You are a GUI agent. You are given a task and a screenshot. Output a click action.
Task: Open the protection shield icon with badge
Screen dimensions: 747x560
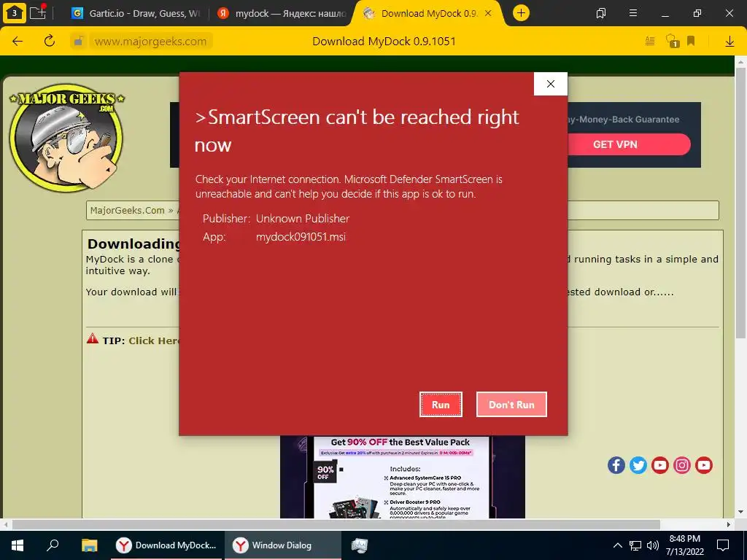[672, 42]
